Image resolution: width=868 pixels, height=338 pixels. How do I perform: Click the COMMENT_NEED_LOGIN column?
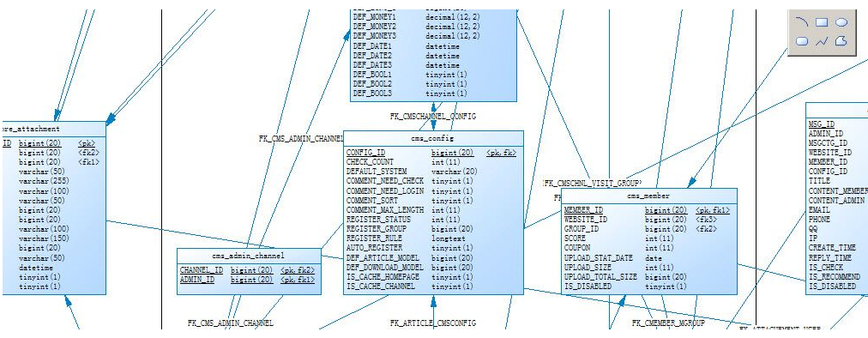click(385, 190)
